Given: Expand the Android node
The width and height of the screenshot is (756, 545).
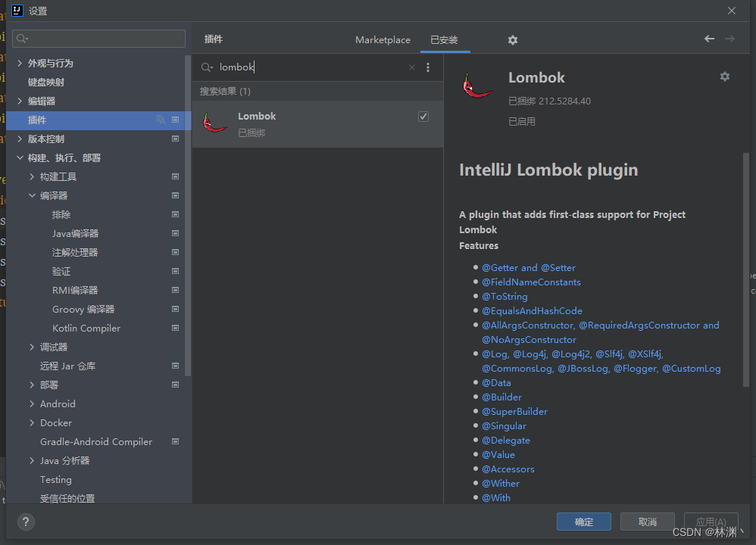Looking at the screenshot, I should tap(32, 403).
